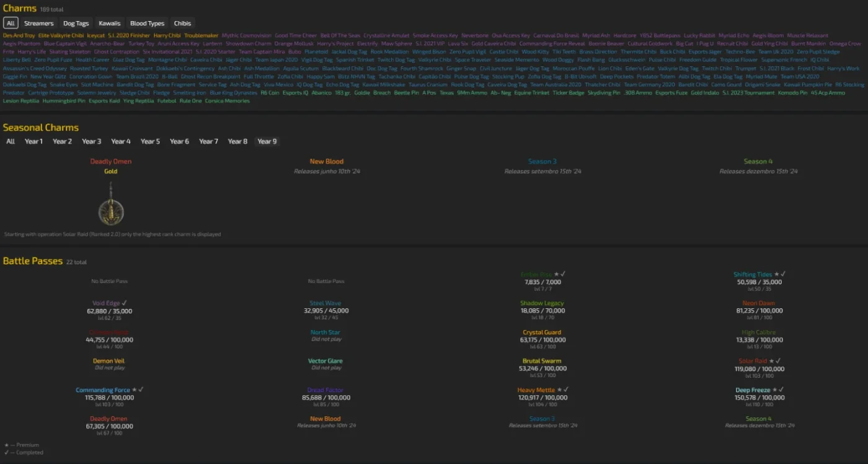Select the Year 5 tab
This screenshot has height=464, width=868.
coord(150,141)
